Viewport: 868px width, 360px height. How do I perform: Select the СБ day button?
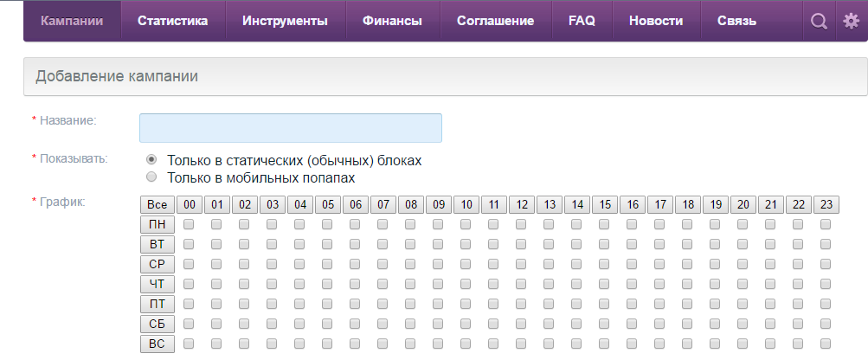pyautogui.click(x=158, y=324)
